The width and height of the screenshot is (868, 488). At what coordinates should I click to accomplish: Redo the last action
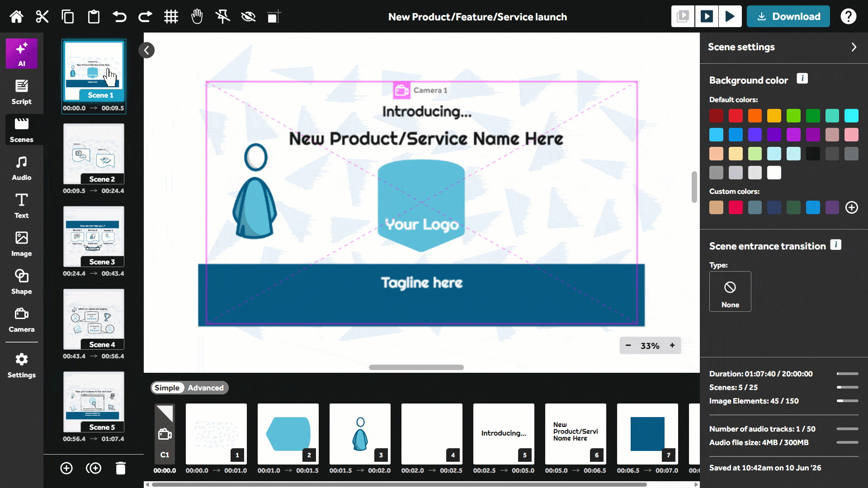click(x=145, y=17)
